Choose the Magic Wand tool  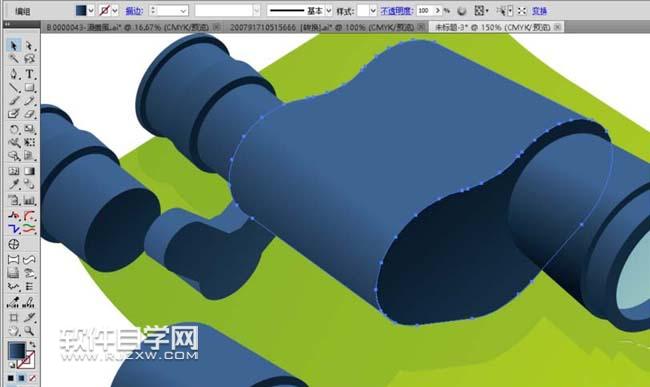tap(14, 59)
